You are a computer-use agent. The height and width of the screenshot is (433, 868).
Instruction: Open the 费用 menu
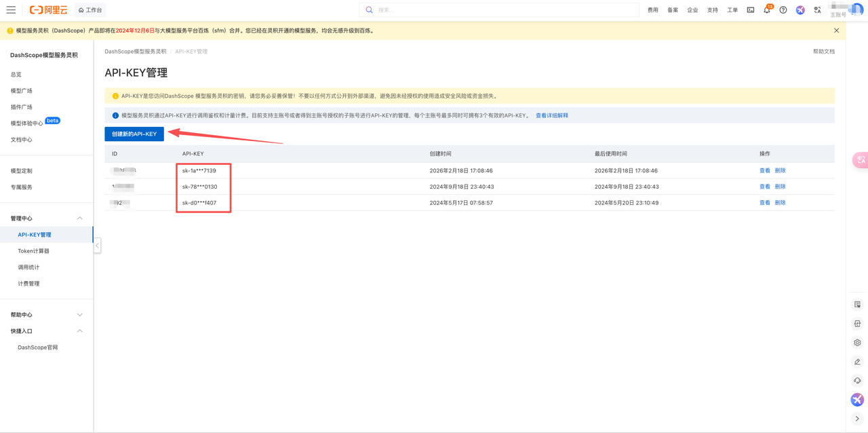pos(653,10)
